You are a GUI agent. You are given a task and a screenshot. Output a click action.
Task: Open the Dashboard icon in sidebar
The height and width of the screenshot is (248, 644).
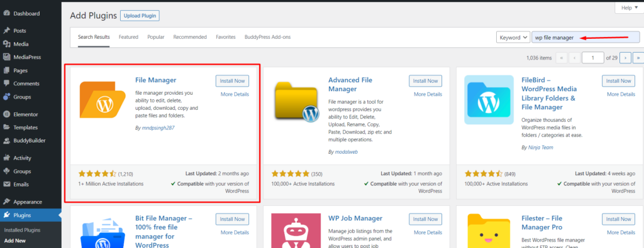click(6, 14)
